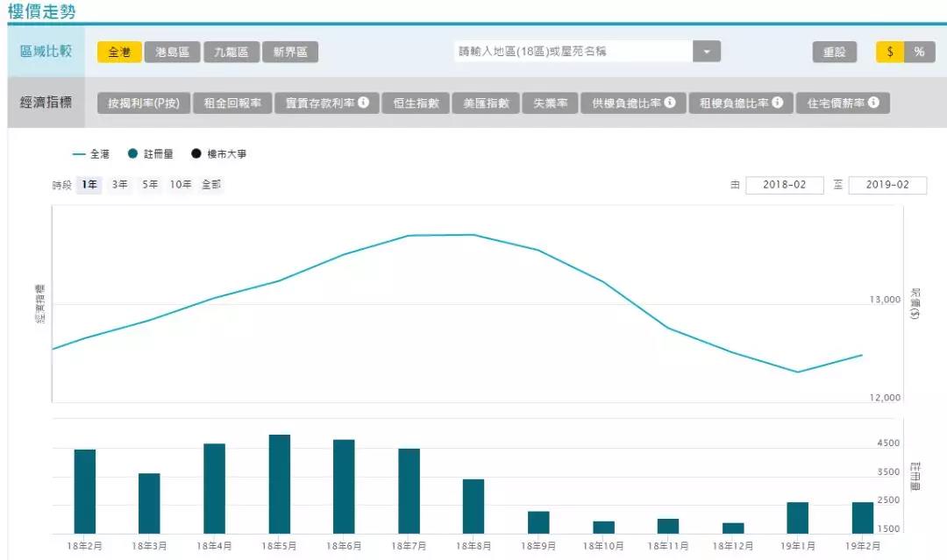Toggle 註冊量 legend marker
The height and width of the screenshot is (560, 947).
(133, 154)
